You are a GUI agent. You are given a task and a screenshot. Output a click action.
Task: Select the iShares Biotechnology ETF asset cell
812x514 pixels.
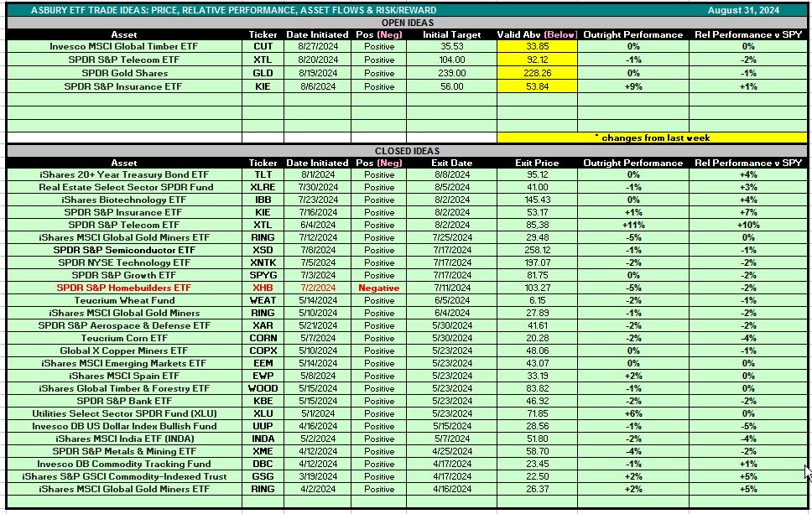pyautogui.click(x=124, y=200)
